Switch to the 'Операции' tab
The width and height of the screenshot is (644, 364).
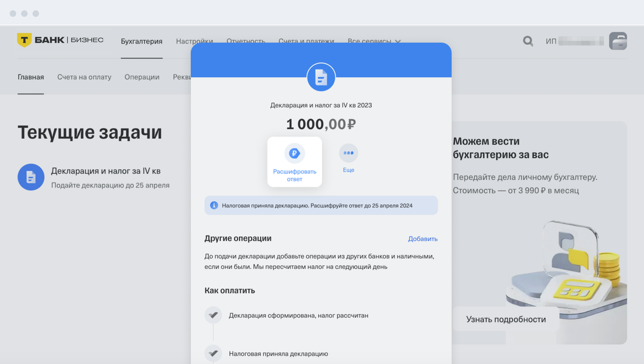coord(142,77)
